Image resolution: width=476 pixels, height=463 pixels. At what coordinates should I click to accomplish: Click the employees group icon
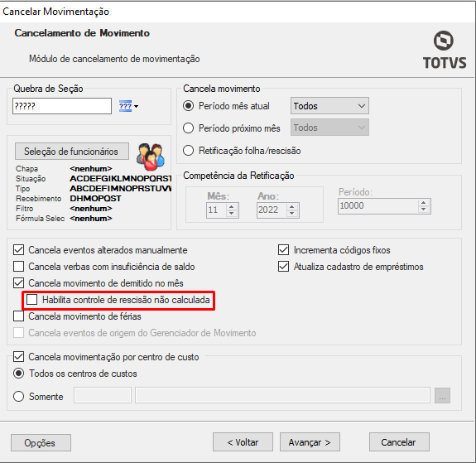[151, 157]
